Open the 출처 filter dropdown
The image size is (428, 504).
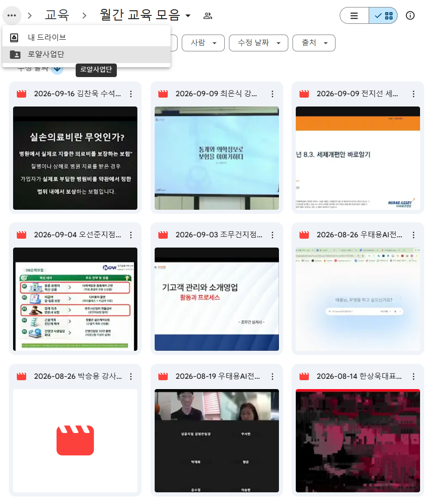314,43
